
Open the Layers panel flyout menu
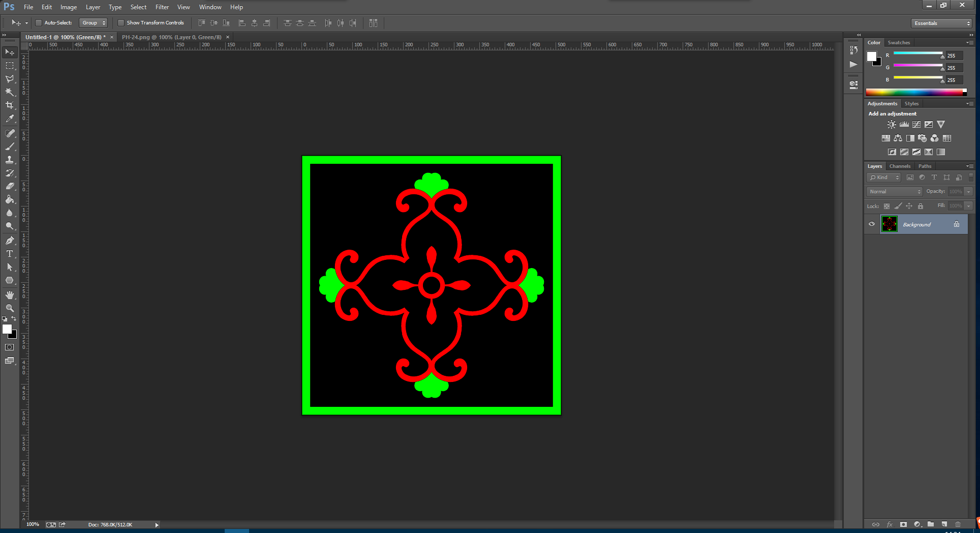tap(970, 166)
